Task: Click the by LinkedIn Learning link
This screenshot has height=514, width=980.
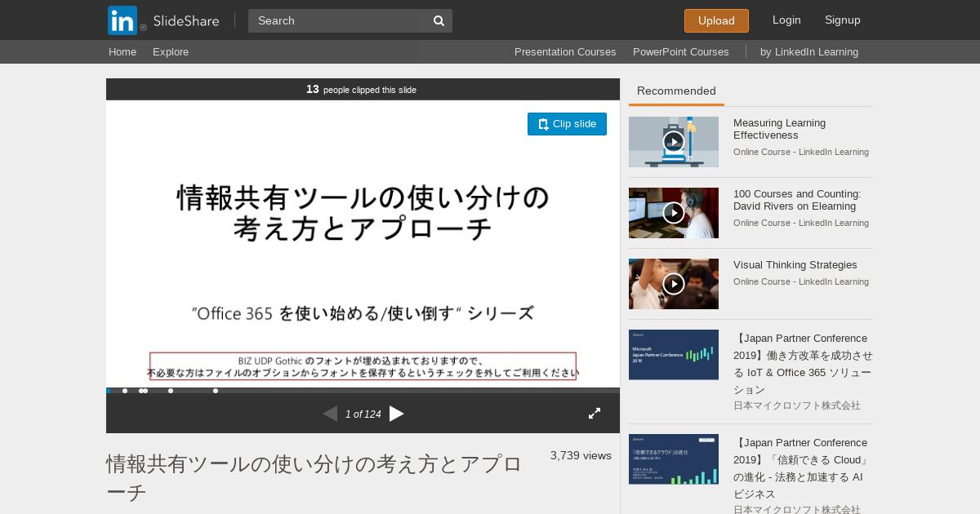Action: click(x=809, y=51)
